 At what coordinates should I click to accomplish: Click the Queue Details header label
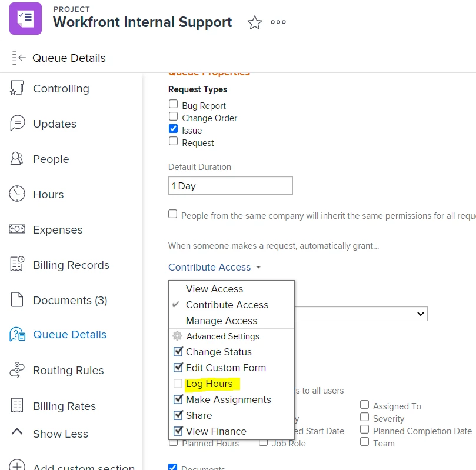(69, 58)
